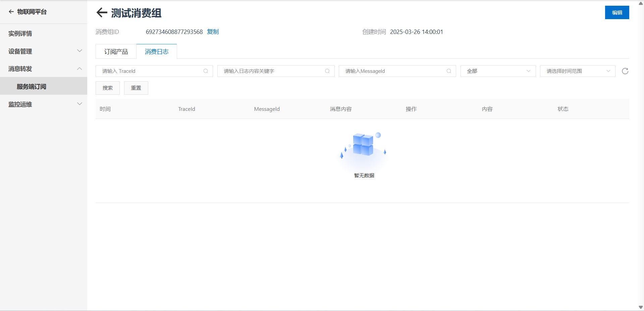
Task: Click the back arrow next to 物联网平台
Action: [x=11, y=12]
